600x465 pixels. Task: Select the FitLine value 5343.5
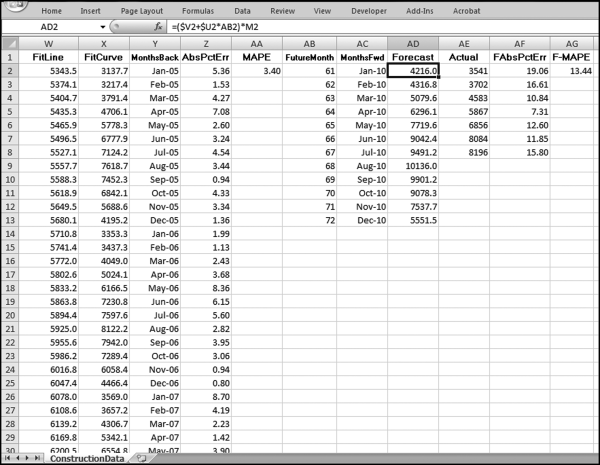(49, 71)
